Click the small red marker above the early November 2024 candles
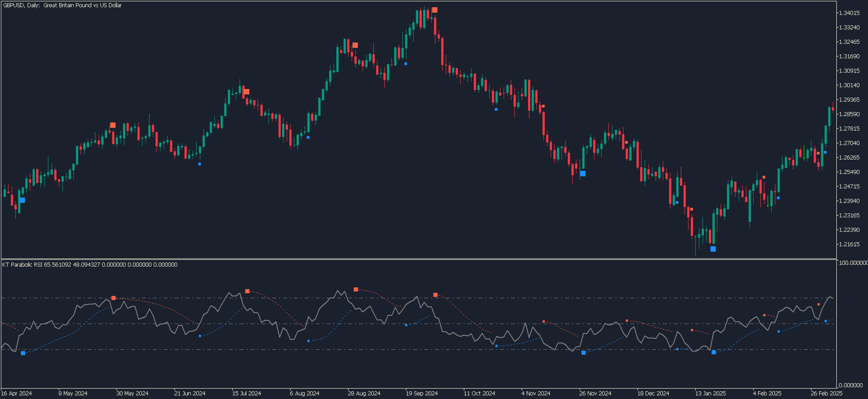 click(x=543, y=106)
